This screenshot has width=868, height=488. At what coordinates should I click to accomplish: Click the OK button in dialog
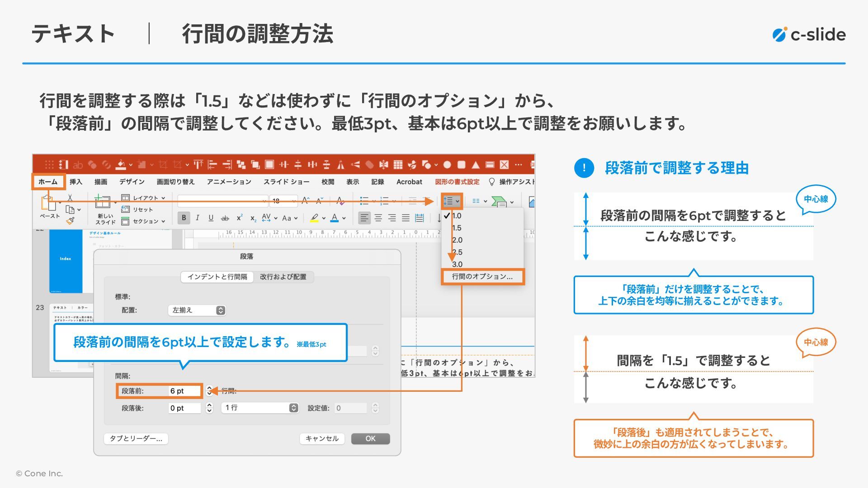[370, 439]
